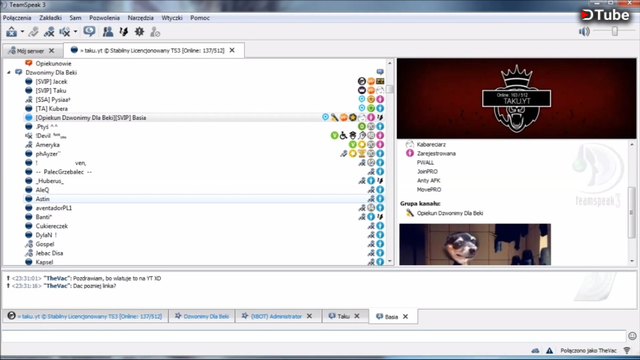
Task: Select user Gospel
Action: point(44,244)
